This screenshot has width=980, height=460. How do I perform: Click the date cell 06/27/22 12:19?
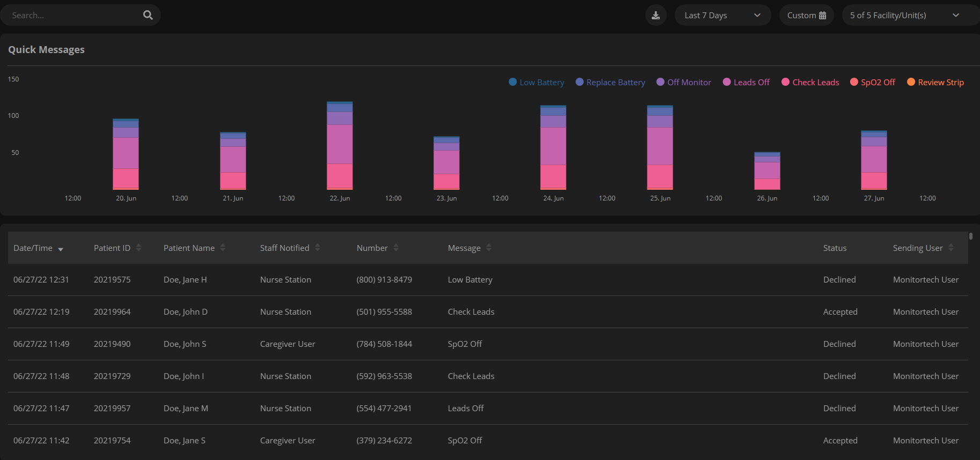click(x=41, y=311)
